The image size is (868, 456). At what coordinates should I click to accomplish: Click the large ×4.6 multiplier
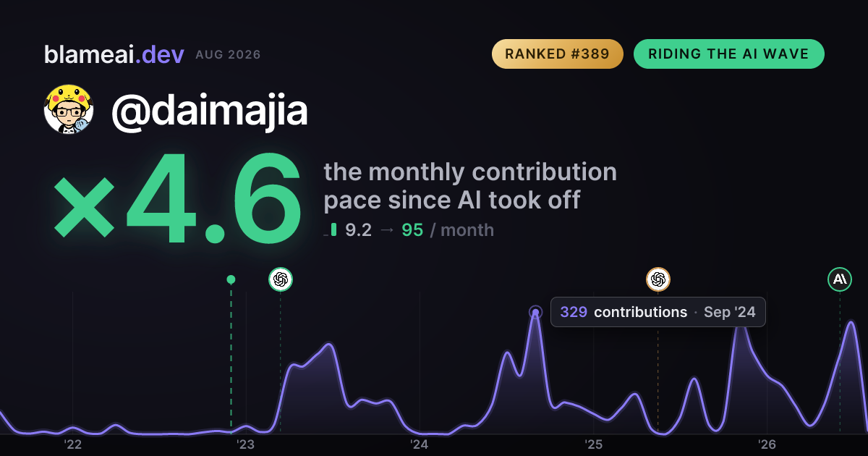tap(177, 199)
